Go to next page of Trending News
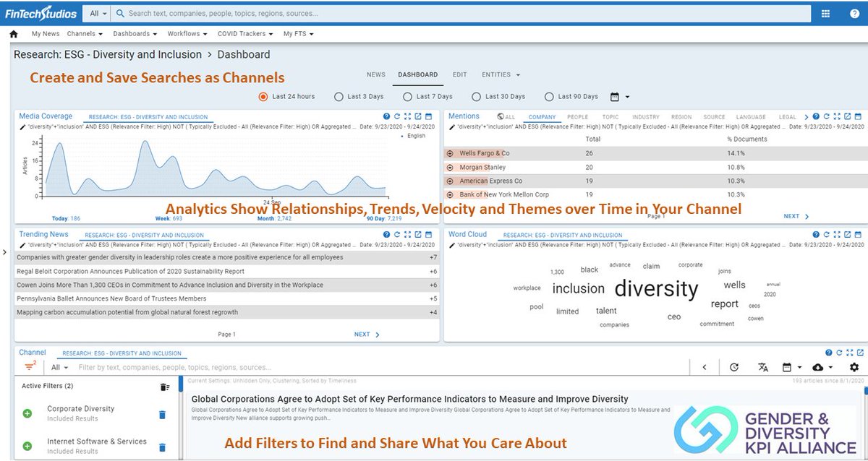 (367, 335)
